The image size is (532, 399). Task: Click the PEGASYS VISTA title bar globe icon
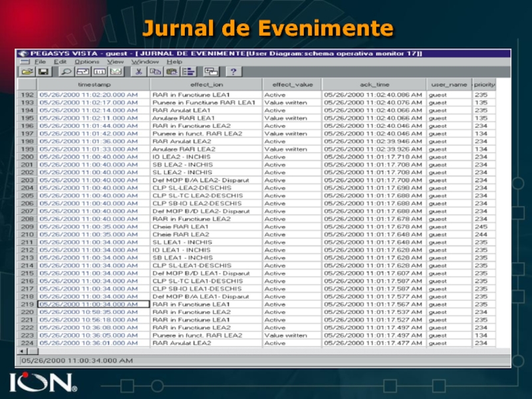(x=23, y=54)
